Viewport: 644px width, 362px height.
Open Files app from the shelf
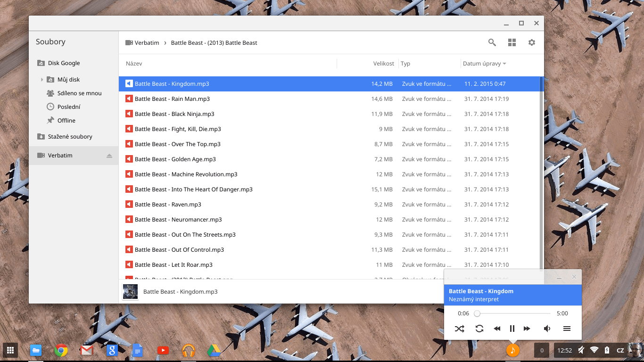(x=35, y=350)
